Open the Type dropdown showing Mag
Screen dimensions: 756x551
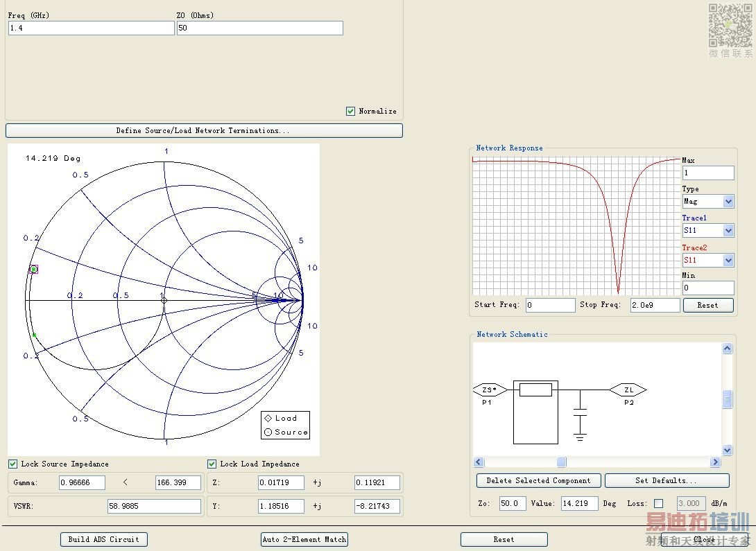pos(728,202)
